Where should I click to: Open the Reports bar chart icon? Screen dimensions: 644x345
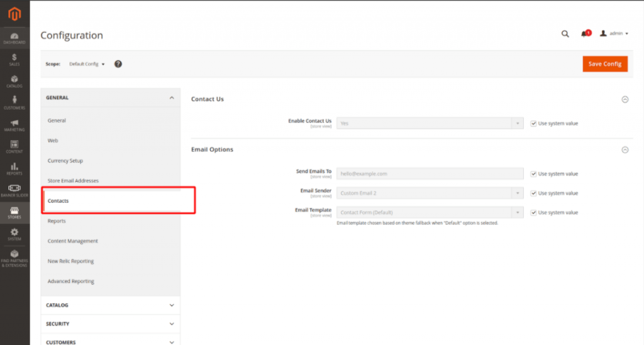14,168
